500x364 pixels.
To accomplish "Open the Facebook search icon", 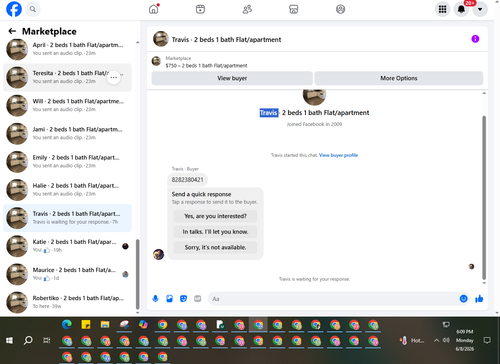I will click(x=33, y=9).
